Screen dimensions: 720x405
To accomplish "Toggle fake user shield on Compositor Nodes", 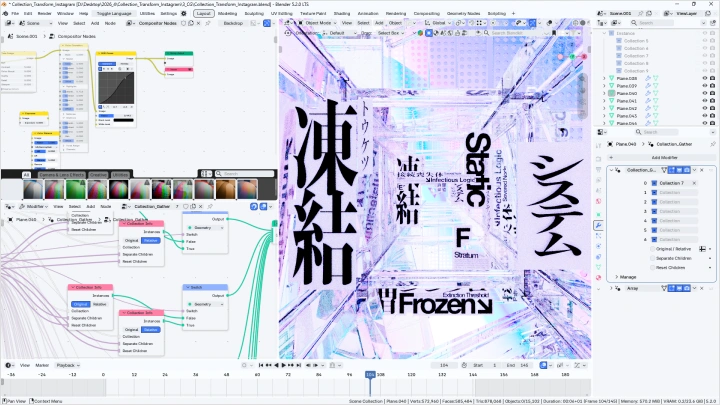I will (x=184, y=23).
